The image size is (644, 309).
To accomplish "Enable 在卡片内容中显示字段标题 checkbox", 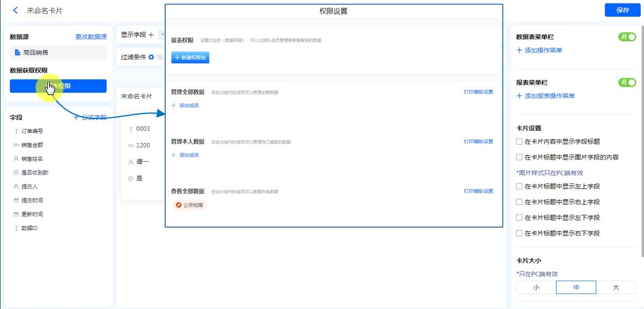I will 519,142.
